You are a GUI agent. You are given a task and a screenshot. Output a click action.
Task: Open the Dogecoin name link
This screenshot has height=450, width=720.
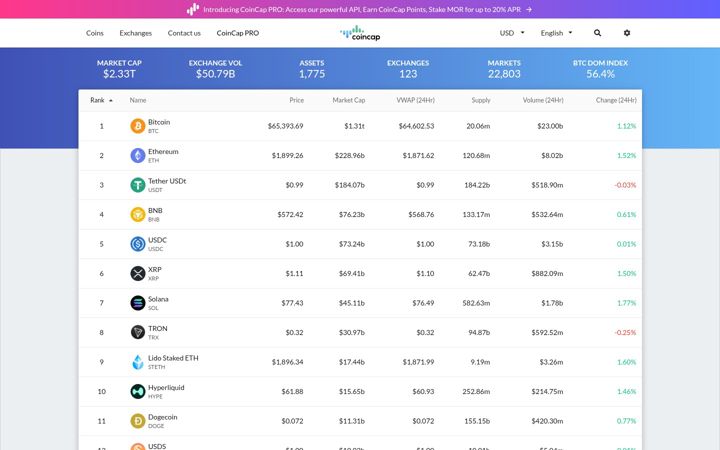[163, 417]
